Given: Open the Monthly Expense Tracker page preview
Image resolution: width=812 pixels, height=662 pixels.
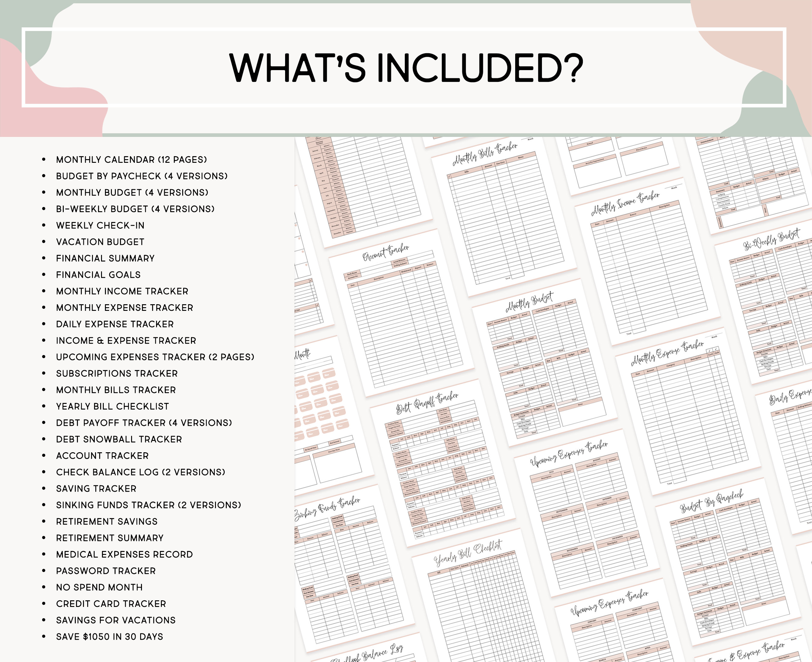Looking at the screenshot, I should 688,411.
